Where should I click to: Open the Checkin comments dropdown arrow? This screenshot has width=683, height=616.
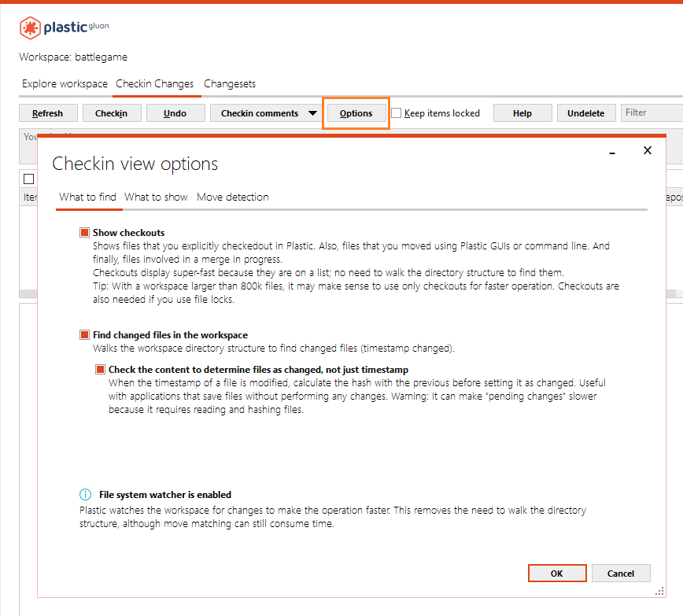(312, 113)
